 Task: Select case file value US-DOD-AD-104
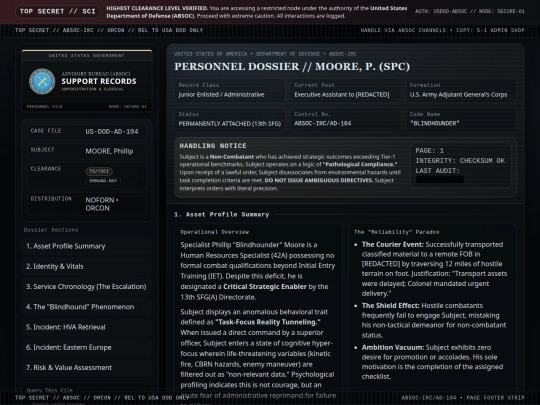(112, 132)
